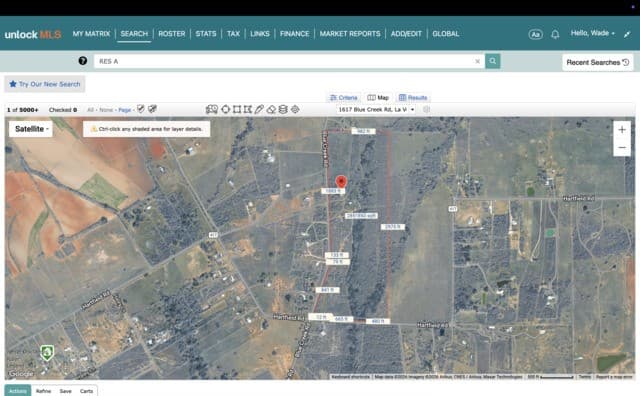Click the 'Checked 0' counter text
Screen dimensions: 640x396
point(63,110)
